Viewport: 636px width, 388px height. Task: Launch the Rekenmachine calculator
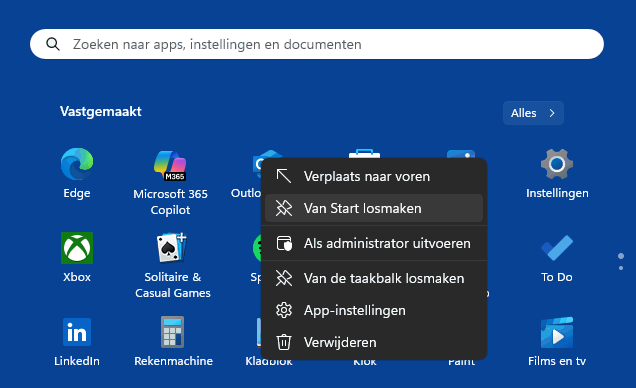pyautogui.click(x=172, y=332)
